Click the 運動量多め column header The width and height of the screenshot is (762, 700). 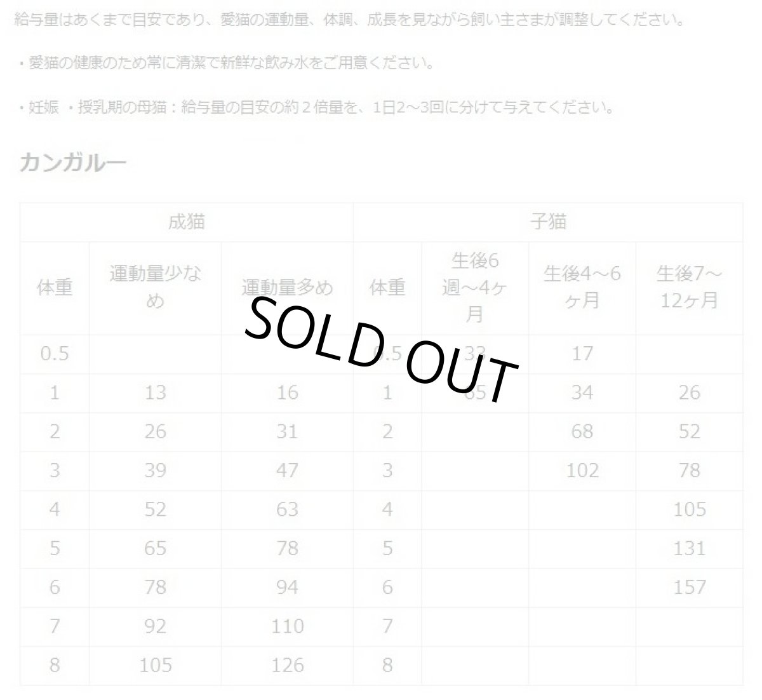[x=287, y=288]
